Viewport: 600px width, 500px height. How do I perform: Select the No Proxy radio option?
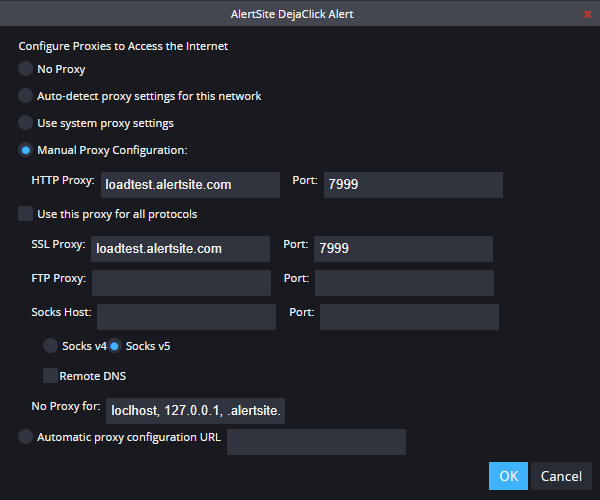[x=26, y=69]
